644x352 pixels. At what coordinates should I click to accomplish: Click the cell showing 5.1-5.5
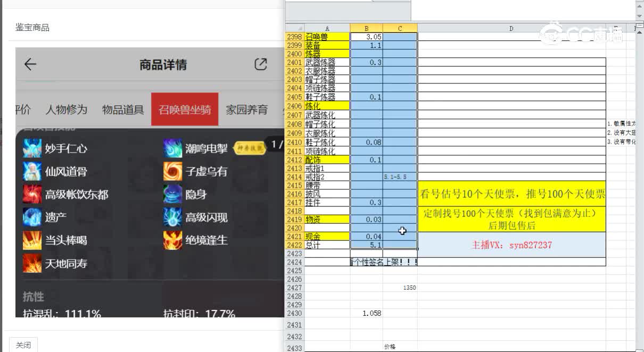(400, 177)
